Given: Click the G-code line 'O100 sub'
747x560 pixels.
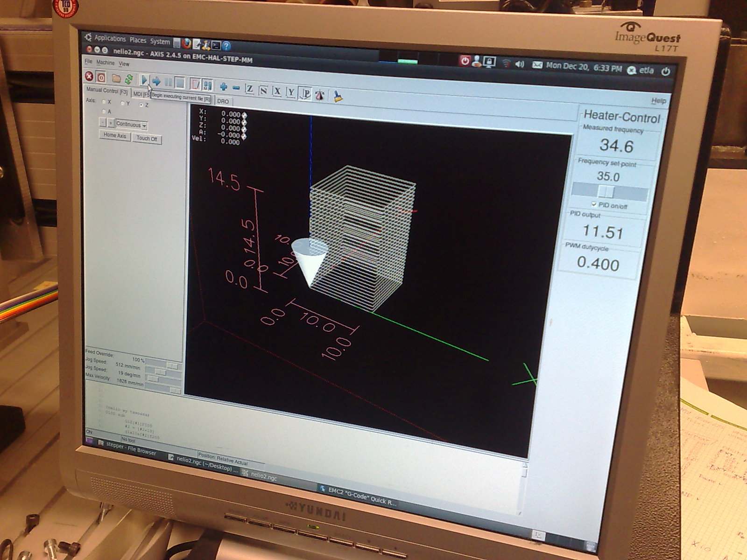Looking at the screenshot, I should (115, 413).
